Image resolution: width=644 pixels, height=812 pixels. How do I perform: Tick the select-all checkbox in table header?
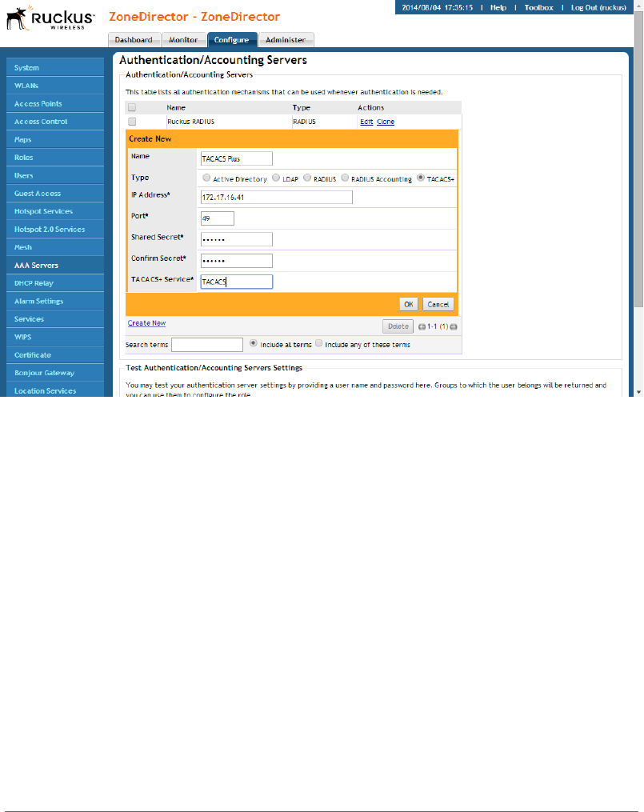(132, 107)
